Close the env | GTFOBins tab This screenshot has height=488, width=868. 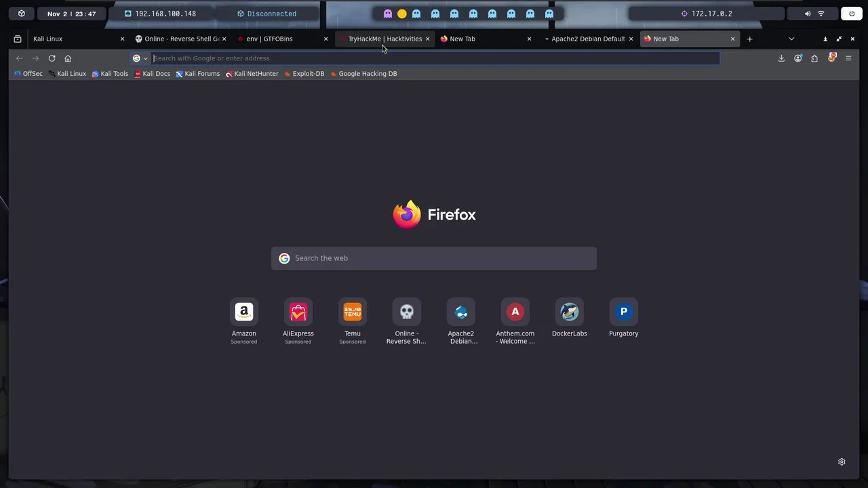[x=325, y=39]
